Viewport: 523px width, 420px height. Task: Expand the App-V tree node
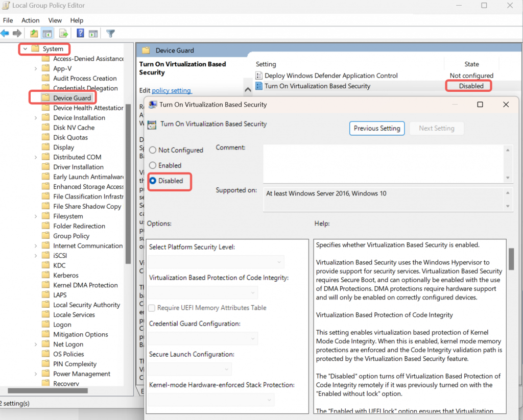pos(35,68)
